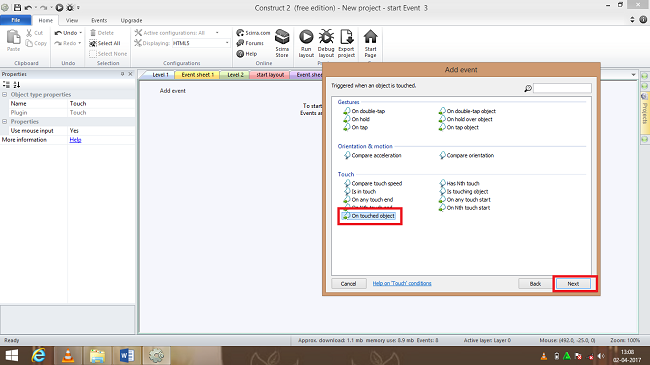Screen dimensions: 650x365
Task: Open Word from the taskbar
Action: 127,355
